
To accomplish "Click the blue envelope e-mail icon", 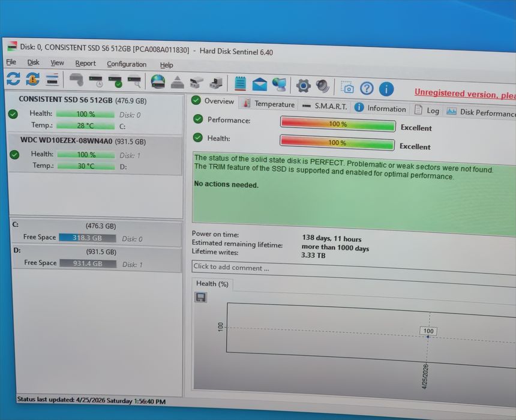I will 260,84.
